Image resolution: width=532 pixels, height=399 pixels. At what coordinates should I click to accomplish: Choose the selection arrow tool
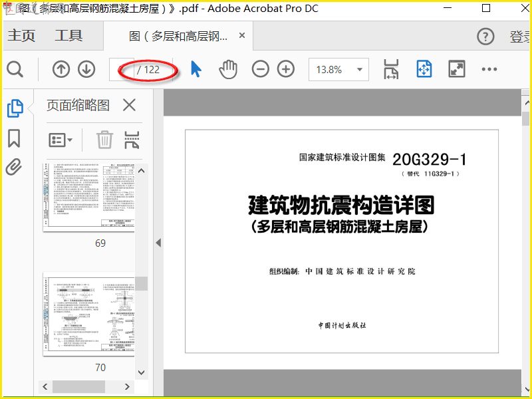pos(196,69)
